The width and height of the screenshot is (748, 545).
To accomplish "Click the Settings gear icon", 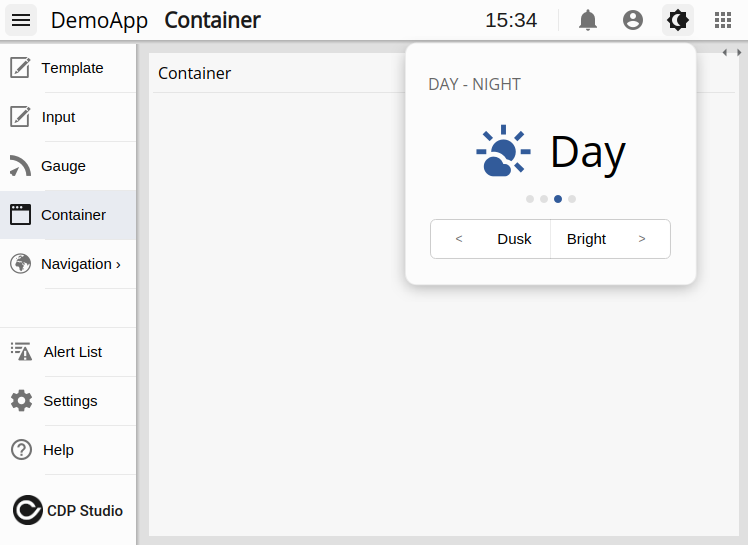I will 21,401.
